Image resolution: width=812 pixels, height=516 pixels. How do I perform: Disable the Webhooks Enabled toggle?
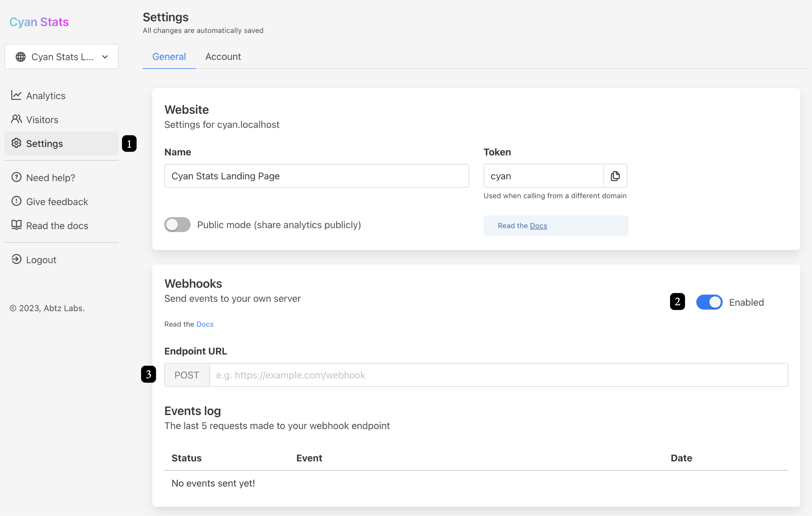709,302
